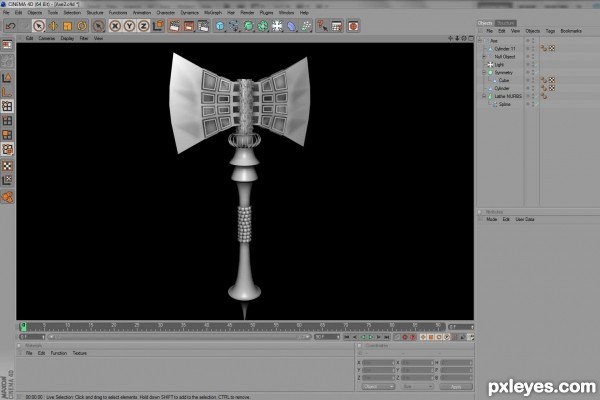Expand the Null Object hierarchy
600x400 pixels.
tap(484, 57)
